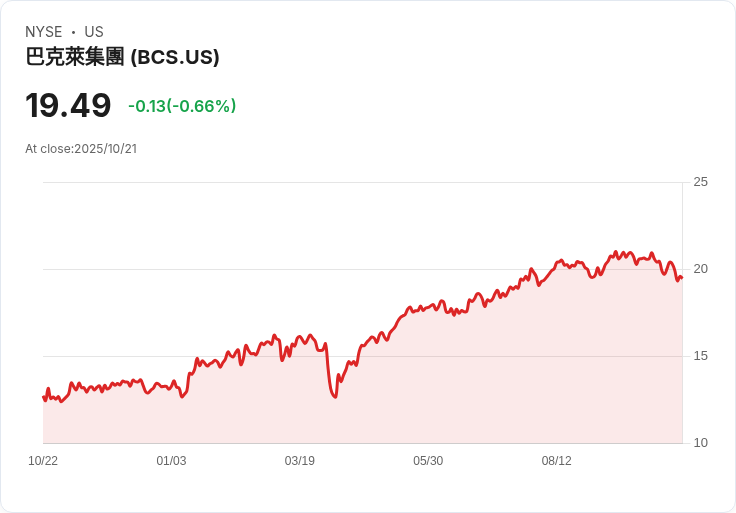Click the At close 2025/10/21 date text
This screenshot has height=513, width=736.
pos(81,149)
